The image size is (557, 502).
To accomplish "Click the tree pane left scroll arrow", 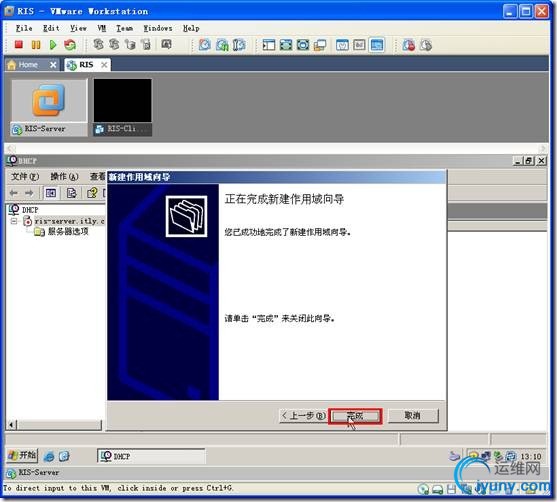I will (x=11, y=425).
